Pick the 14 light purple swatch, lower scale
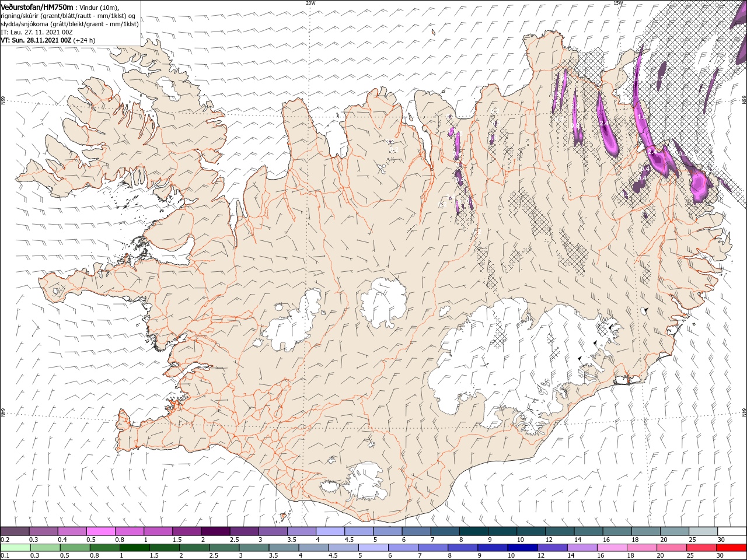Screen dimensions: 747x560 582,548
